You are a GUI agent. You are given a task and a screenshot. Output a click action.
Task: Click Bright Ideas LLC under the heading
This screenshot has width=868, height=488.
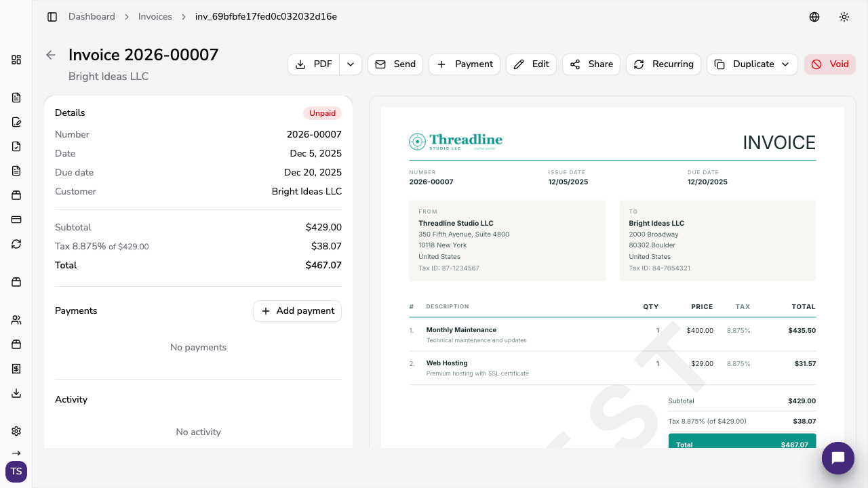point(108,77)
